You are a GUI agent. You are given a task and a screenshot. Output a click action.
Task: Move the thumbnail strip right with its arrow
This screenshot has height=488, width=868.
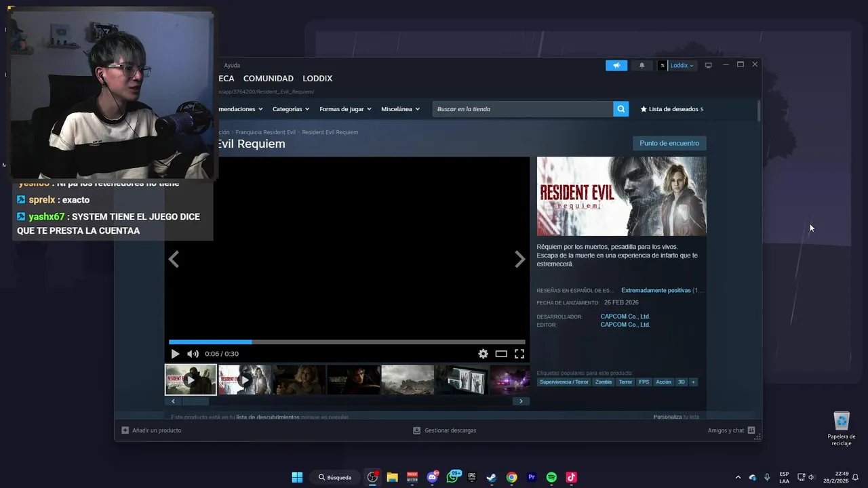(521, 401)
